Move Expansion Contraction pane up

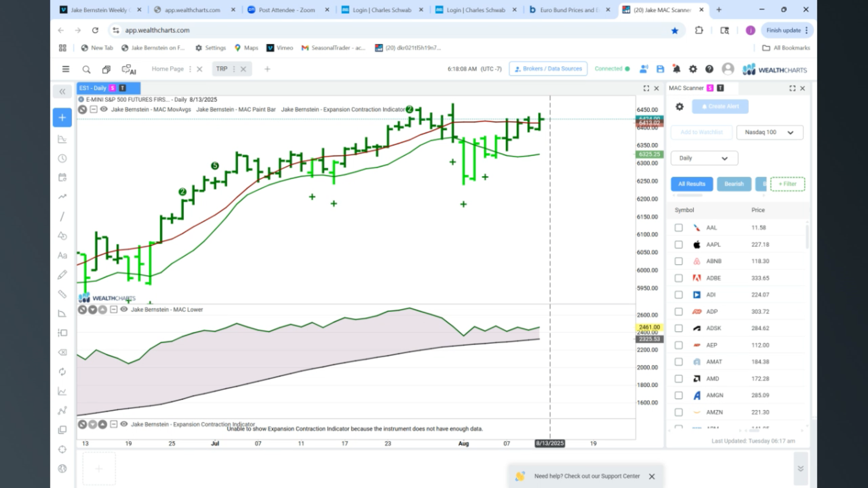click(103, 424)
